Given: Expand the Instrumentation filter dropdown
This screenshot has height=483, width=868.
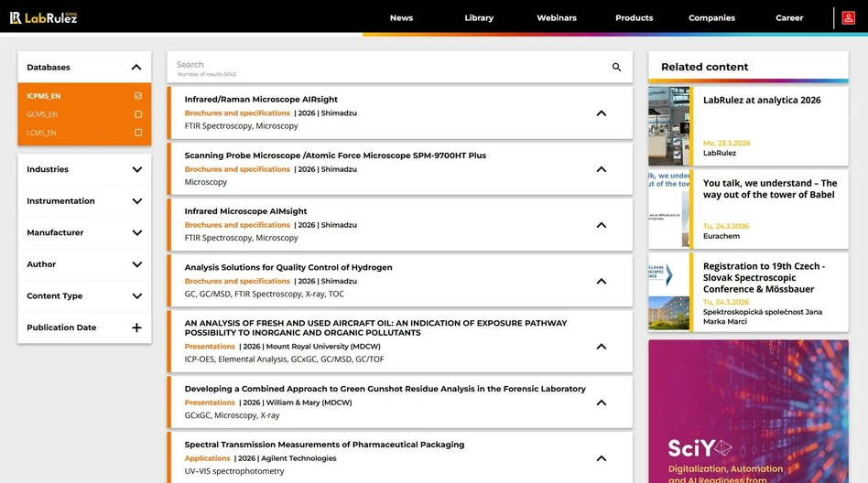Looking at the screenshot, I should click(x=136, y=201).
